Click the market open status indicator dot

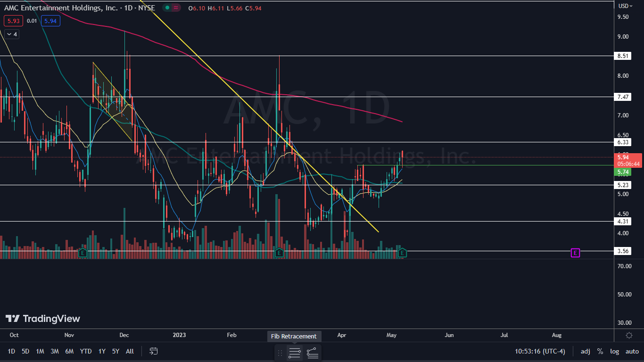coord(167,8)
